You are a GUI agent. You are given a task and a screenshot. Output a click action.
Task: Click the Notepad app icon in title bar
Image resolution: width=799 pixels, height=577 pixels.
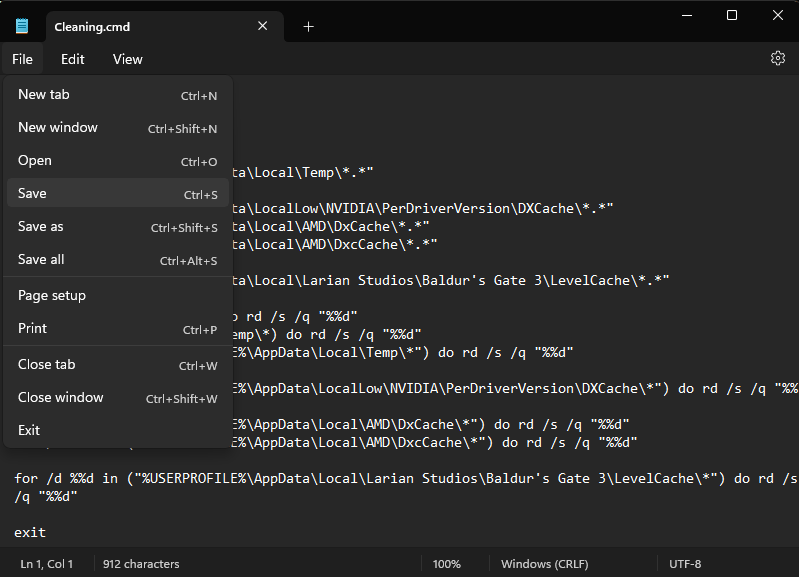click(x=22, y=26)
